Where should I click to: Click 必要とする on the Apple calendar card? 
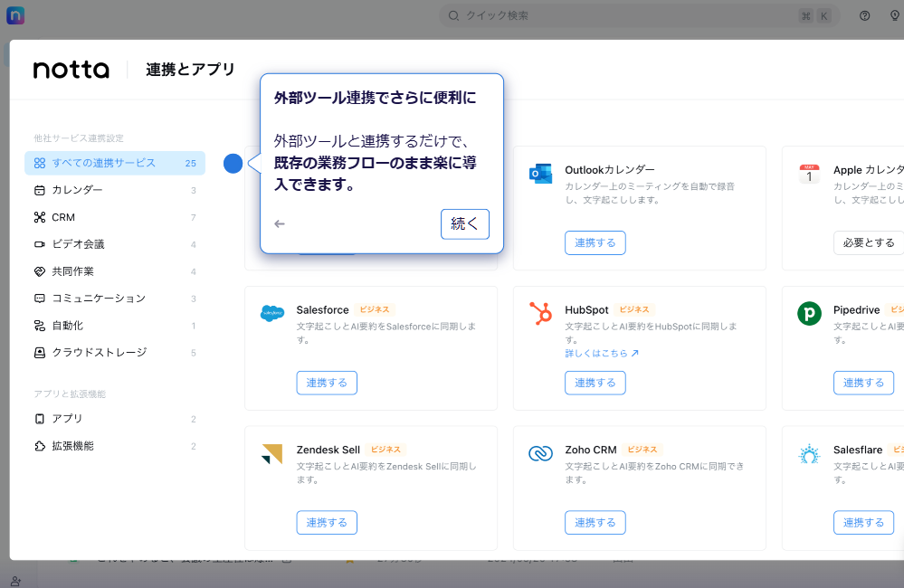[869, 242]
